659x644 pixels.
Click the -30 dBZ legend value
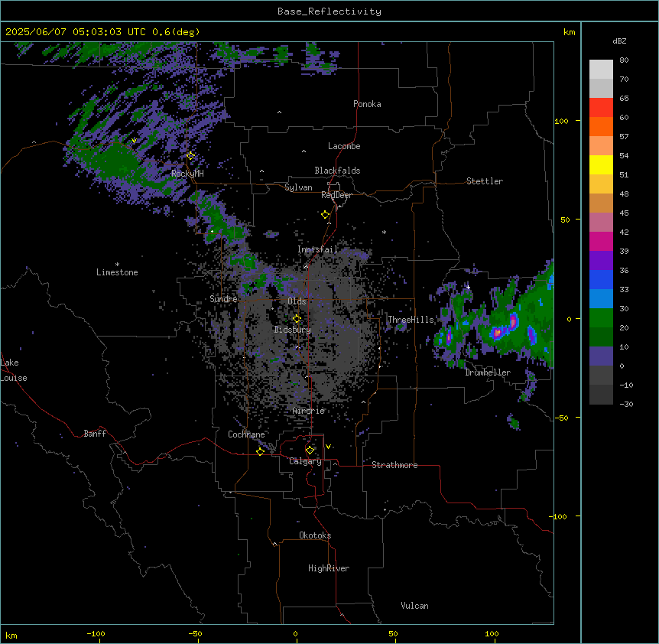626,404
